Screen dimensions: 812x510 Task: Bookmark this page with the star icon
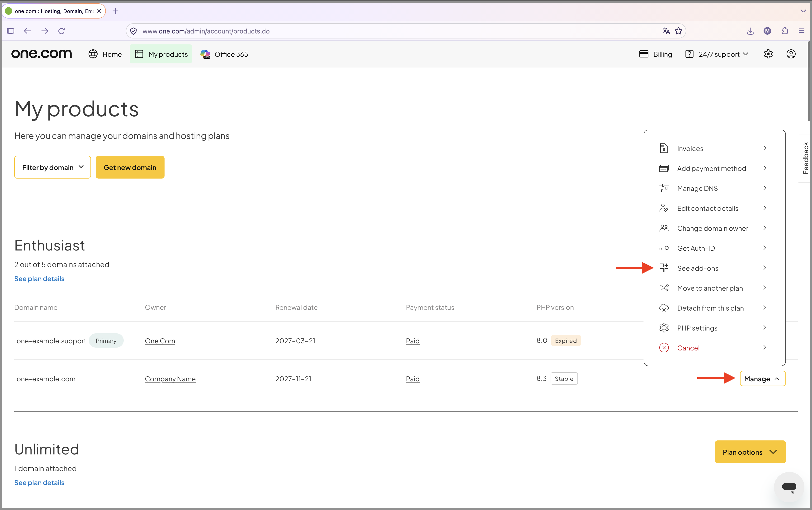(679, 31)
